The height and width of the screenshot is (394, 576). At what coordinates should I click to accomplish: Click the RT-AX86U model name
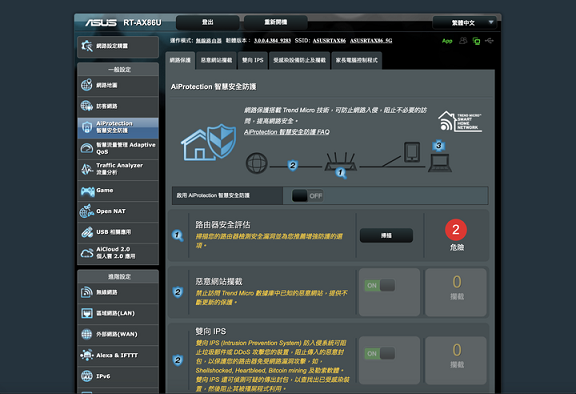(142, 23)
